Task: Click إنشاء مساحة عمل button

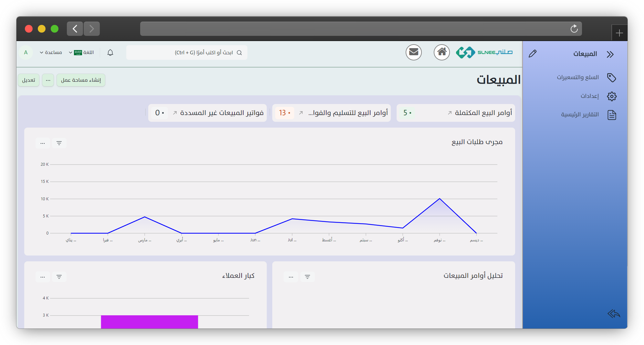Action: coord(81,80)
